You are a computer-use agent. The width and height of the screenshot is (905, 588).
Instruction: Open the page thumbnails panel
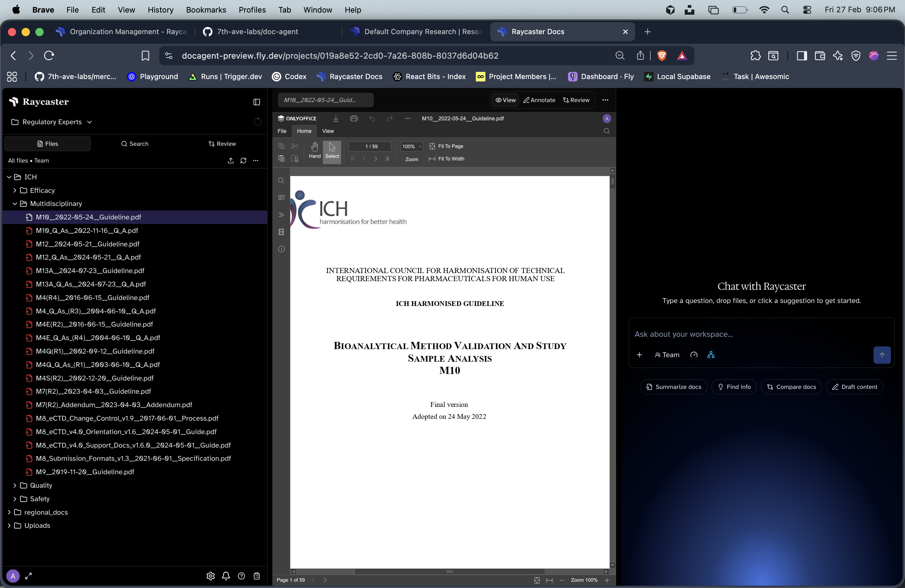click(x=281, y=232)
